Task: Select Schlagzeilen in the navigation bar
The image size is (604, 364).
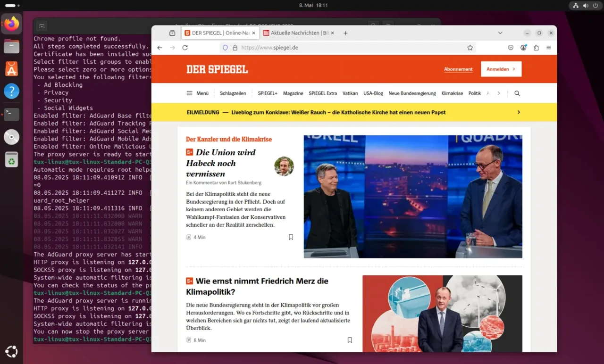Action: coord(233,93)
